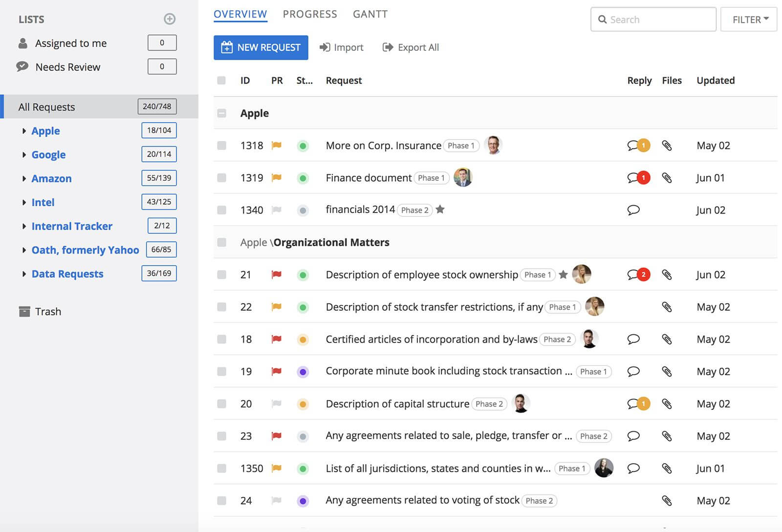
Task: Open the FILTER dropdown
Action: pos(749,20)
